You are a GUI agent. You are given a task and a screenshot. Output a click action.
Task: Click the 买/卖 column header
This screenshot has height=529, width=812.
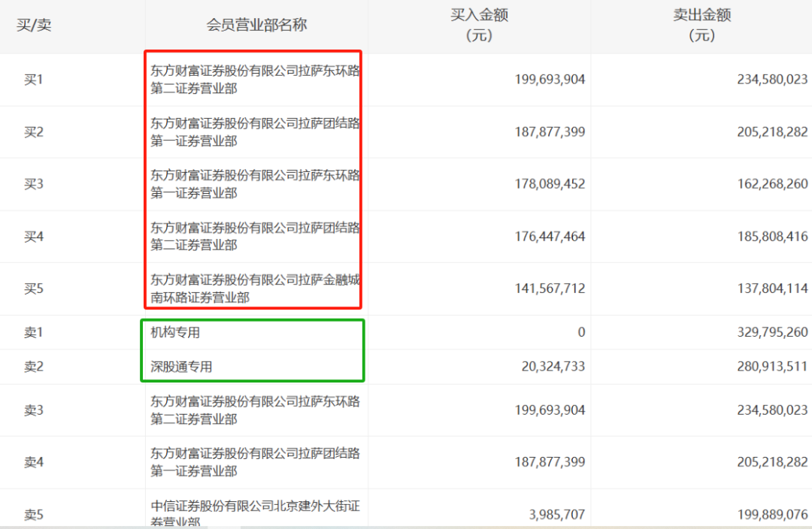(x=34, y=25)
